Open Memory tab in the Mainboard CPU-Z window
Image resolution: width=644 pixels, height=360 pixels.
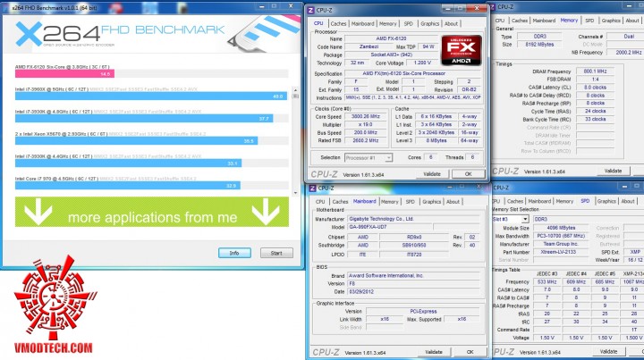click(x=389, y=202)
